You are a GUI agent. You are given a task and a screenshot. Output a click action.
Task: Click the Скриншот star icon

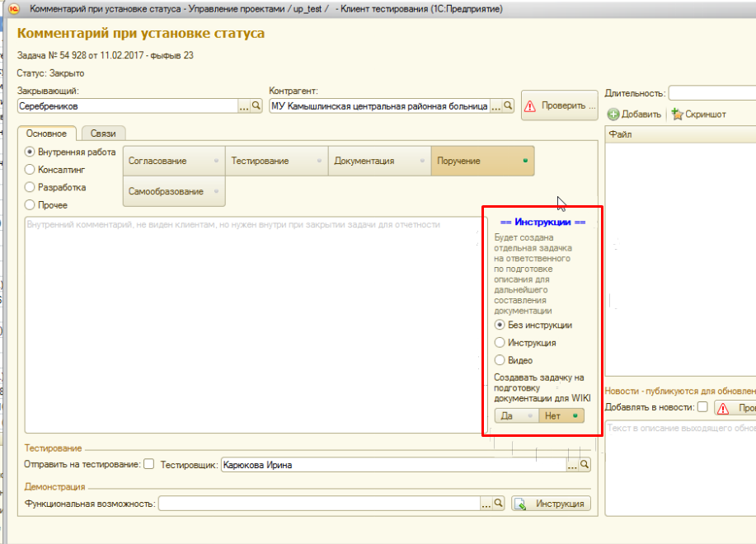(x=677, y=115)
